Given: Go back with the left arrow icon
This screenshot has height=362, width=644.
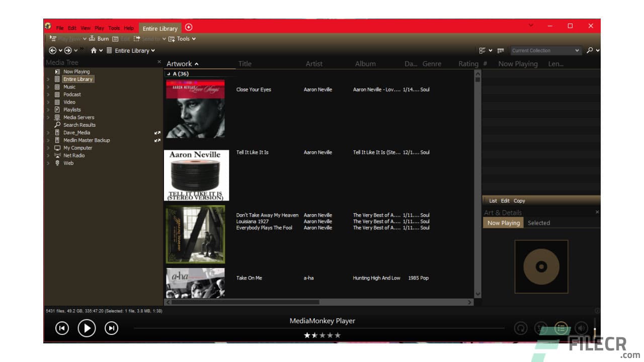Looking at the screenshot, I should [52, 51].
